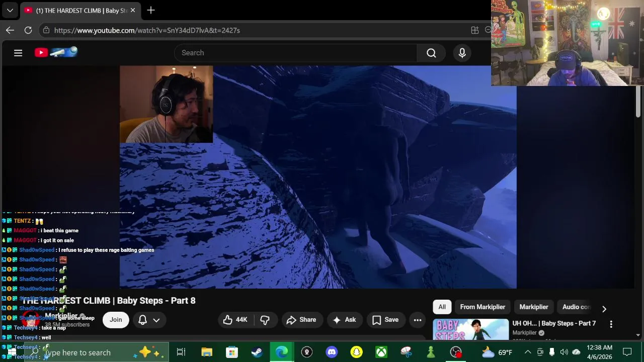Open a new browser tab with the plus
The width and height of the screenshot is (644, 362).
(x=151, y=10)
